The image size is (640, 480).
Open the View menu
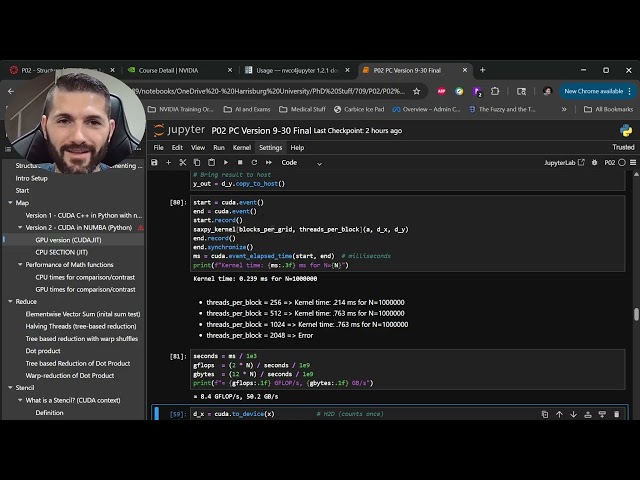tap(198, 148)
